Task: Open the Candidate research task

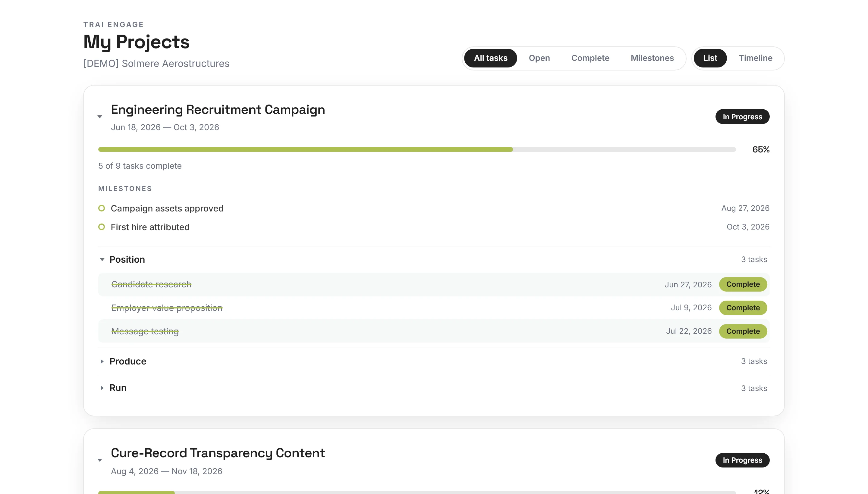Action: click(x=433, y=284)
